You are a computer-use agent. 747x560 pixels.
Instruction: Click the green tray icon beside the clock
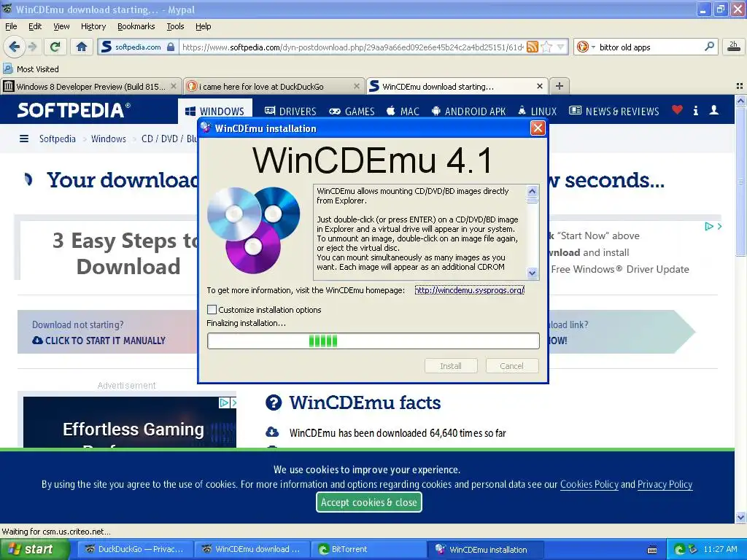(679, 549)
